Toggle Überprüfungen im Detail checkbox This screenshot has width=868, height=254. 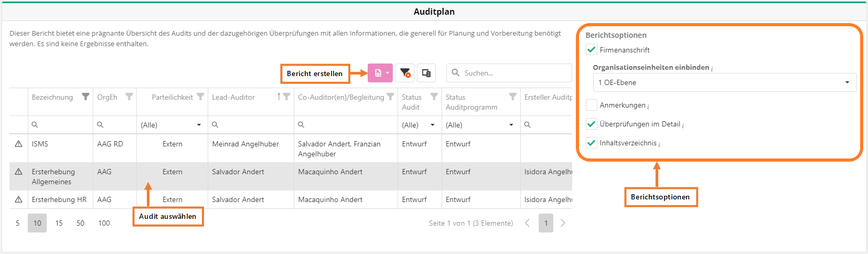(592, 124)
